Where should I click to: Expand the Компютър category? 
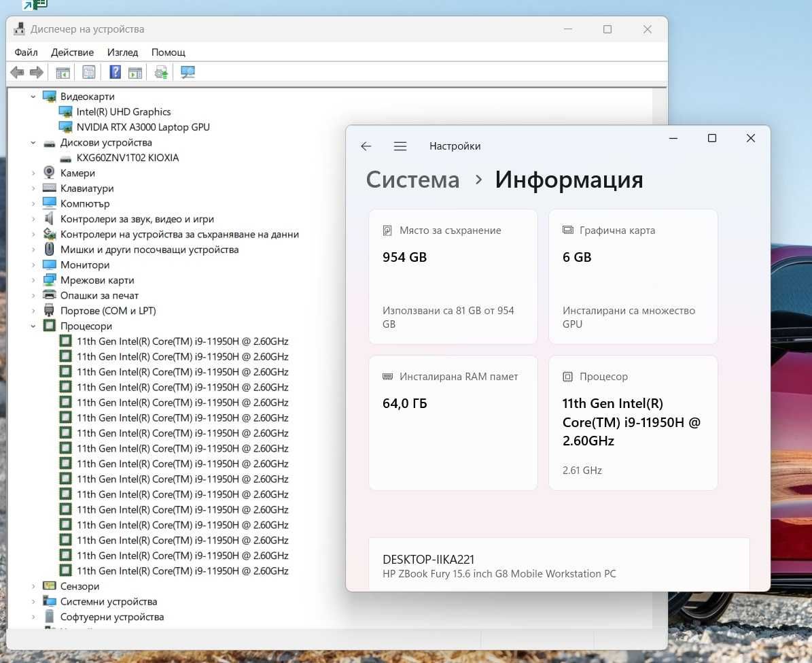point(33,204)
